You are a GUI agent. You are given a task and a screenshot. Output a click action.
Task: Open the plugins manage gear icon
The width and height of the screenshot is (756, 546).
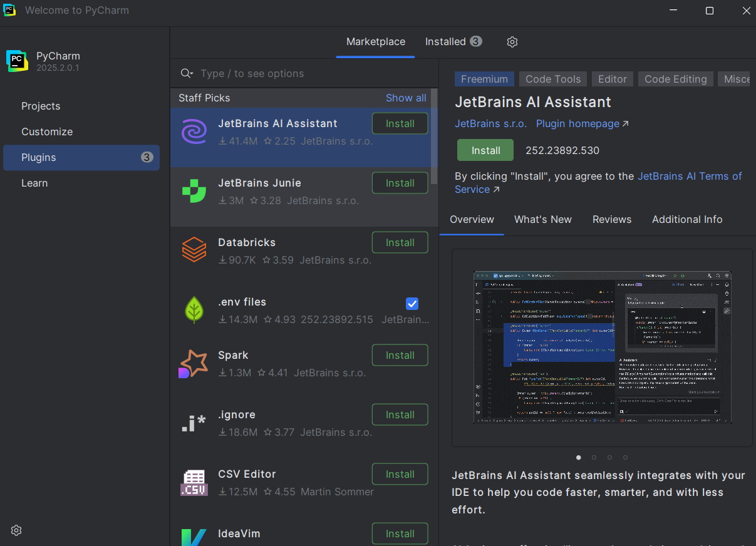click(512, 42)
